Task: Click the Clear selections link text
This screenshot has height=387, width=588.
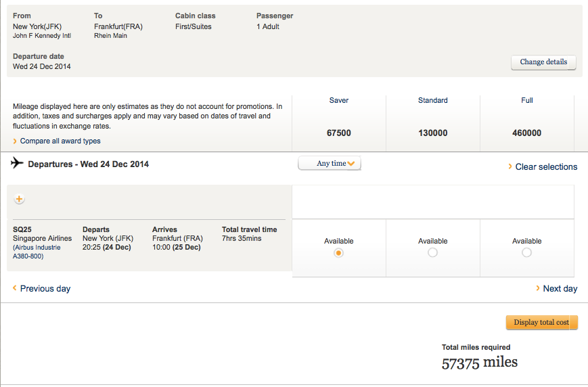Action: (x=546, y=166)
